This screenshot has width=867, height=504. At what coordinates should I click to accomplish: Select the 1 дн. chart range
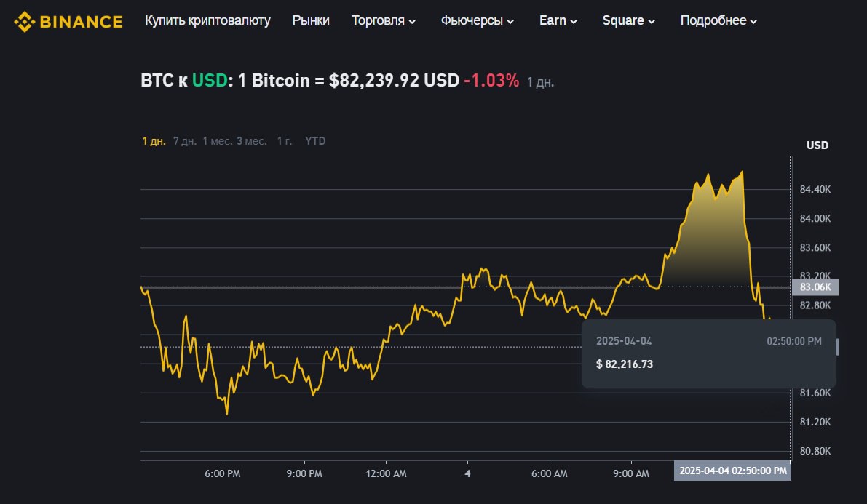click(154, 141)
